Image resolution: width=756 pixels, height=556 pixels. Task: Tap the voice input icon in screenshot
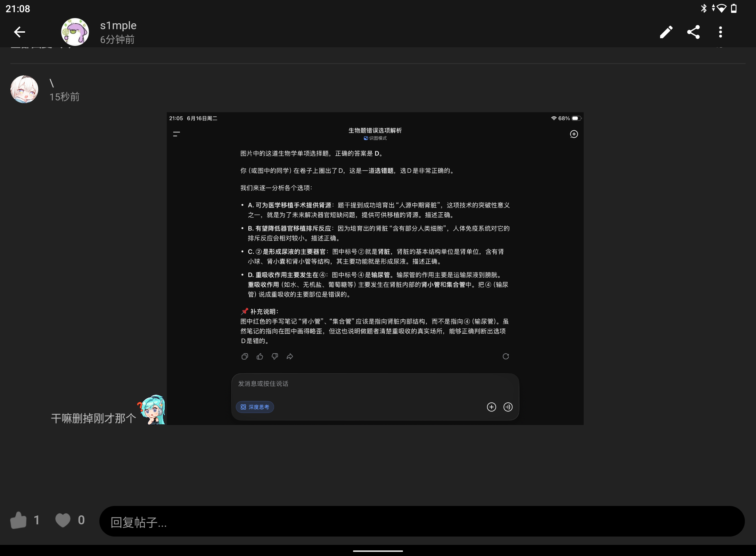point(508,407)
